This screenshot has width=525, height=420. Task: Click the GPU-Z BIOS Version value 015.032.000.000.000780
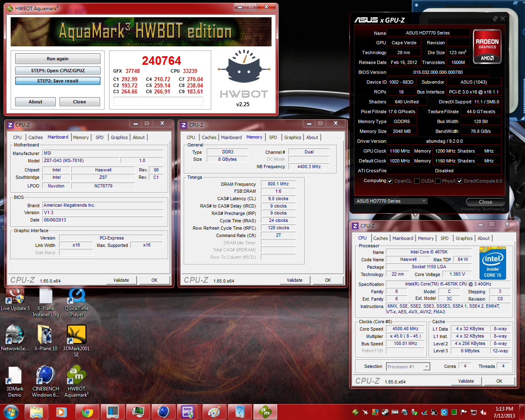tap(438, 72)
